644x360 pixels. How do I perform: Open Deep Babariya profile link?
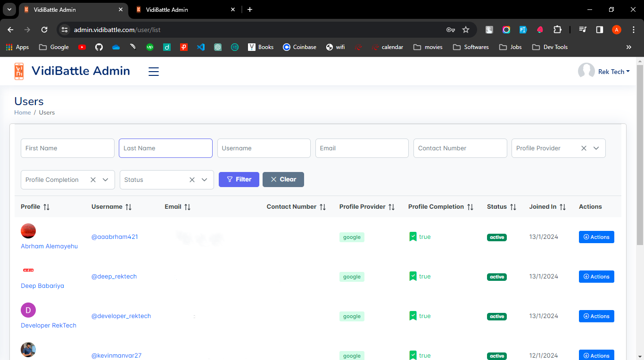click(x=42, y=286)
